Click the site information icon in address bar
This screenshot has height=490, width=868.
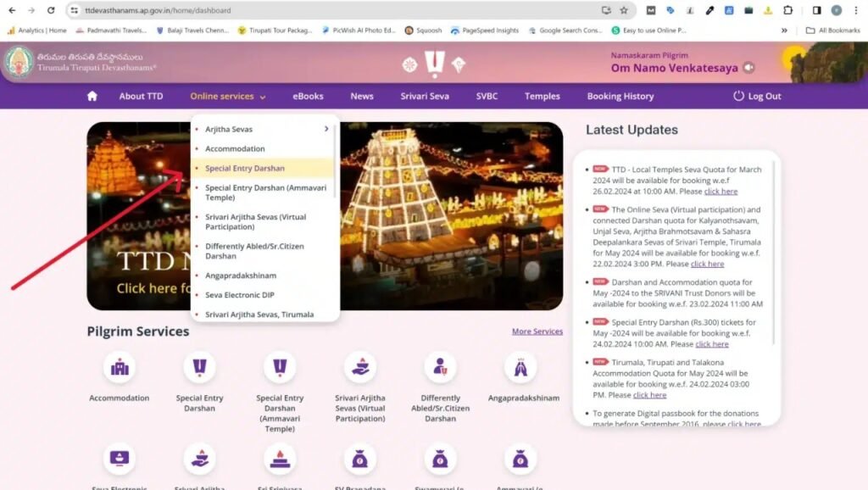pyautogui.click(x=75, y=10)
